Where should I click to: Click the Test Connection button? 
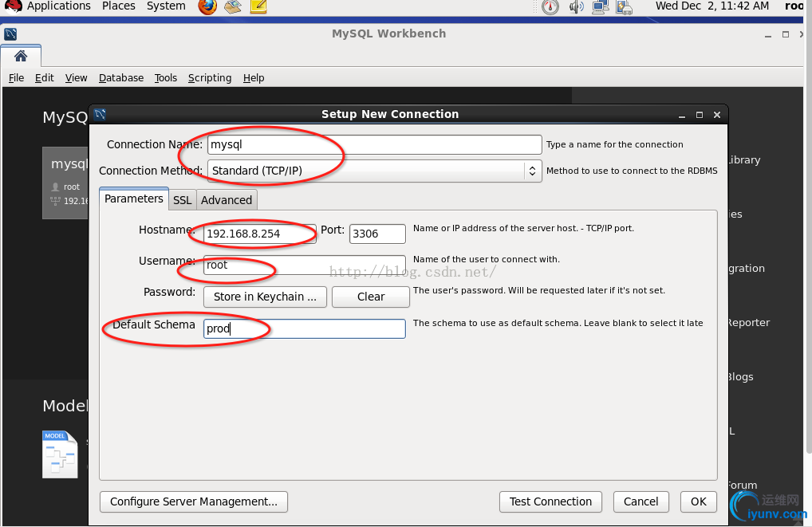pos(550,501)
